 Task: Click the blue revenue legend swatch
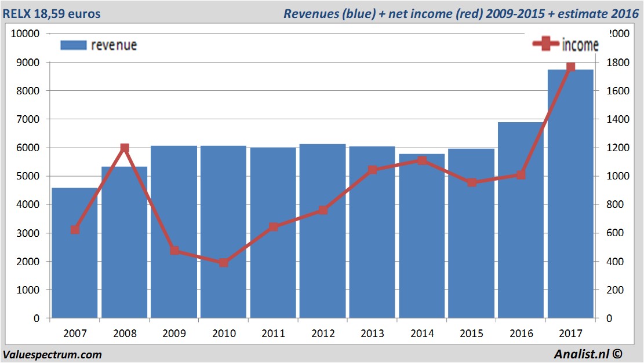(x=73, y=45)
